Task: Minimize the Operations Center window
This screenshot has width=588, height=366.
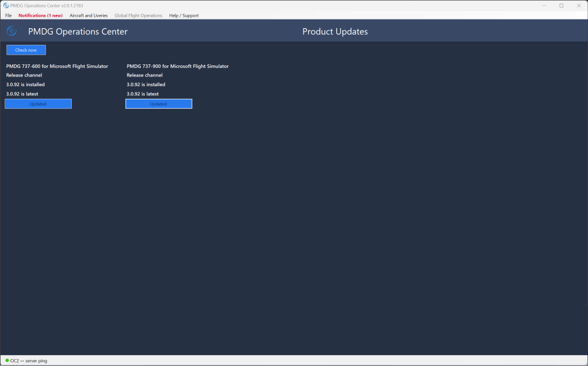Action: coord(544,6)
